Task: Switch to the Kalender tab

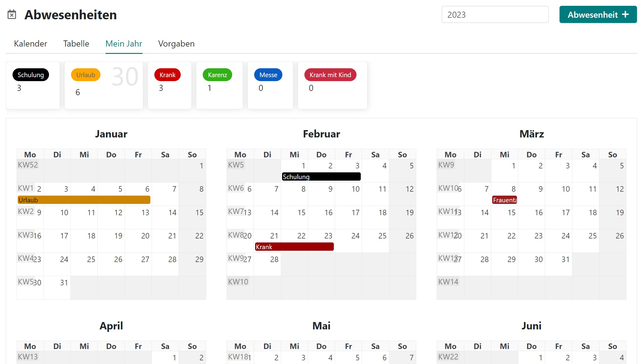Action: click(31, 44)
